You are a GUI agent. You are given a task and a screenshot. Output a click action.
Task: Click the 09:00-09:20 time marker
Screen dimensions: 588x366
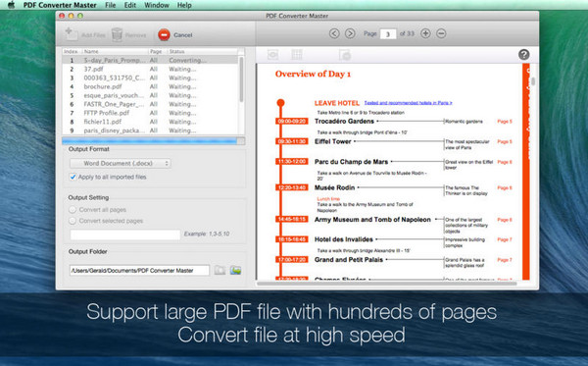tap(292, 122)
